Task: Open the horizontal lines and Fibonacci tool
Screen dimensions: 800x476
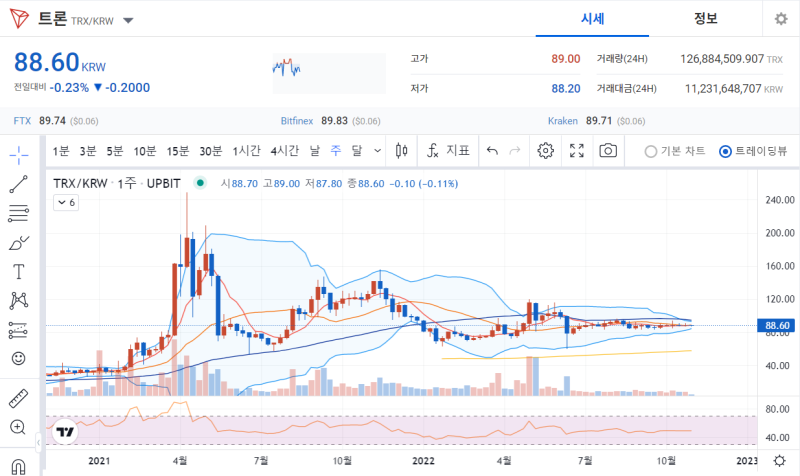Action: click(18, 213)
